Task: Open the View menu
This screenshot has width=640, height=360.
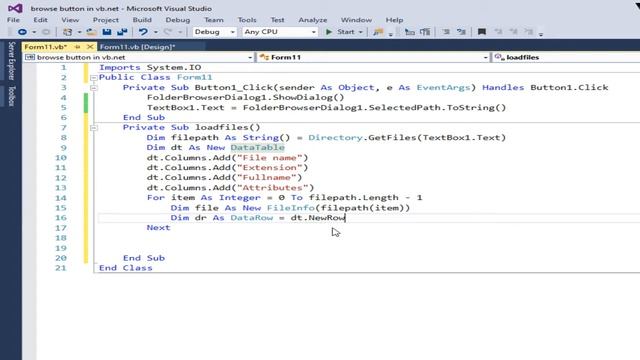Action: pos(70,20)
